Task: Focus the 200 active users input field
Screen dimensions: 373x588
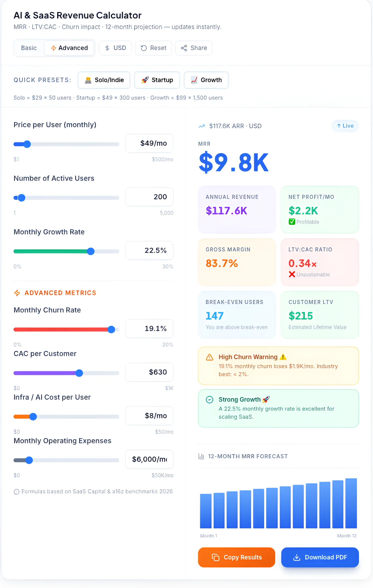Action: [x=149, y=197]
